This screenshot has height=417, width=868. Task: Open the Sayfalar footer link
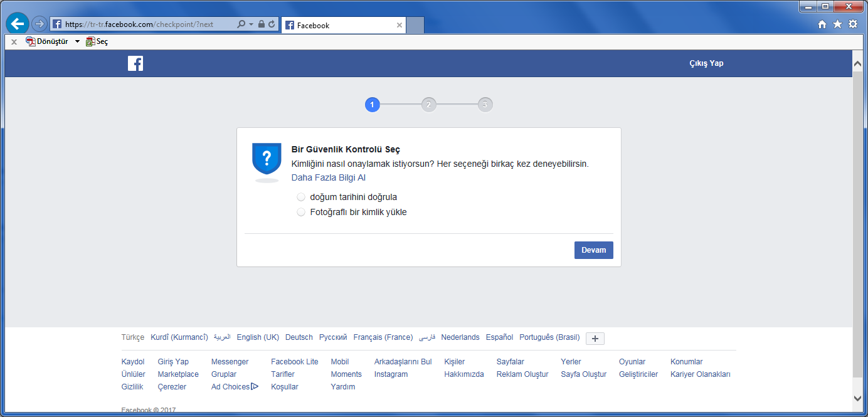click(511, 362)
